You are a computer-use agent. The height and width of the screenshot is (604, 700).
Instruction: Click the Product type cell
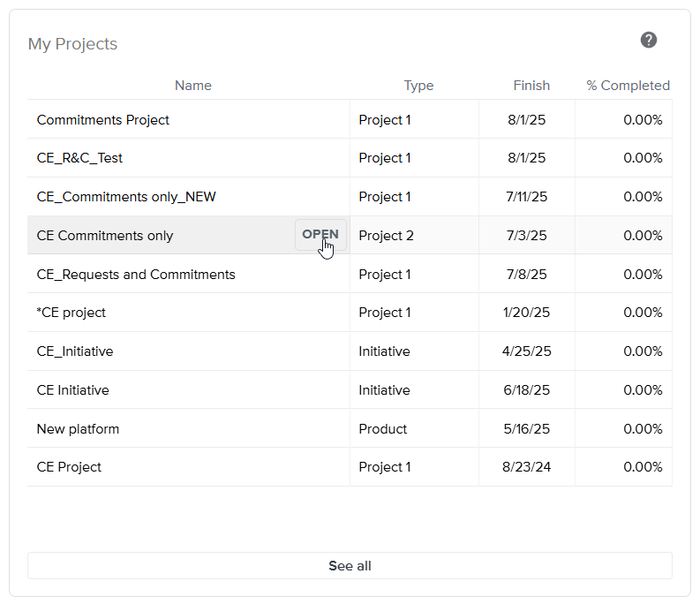click(x=383, y=429)
